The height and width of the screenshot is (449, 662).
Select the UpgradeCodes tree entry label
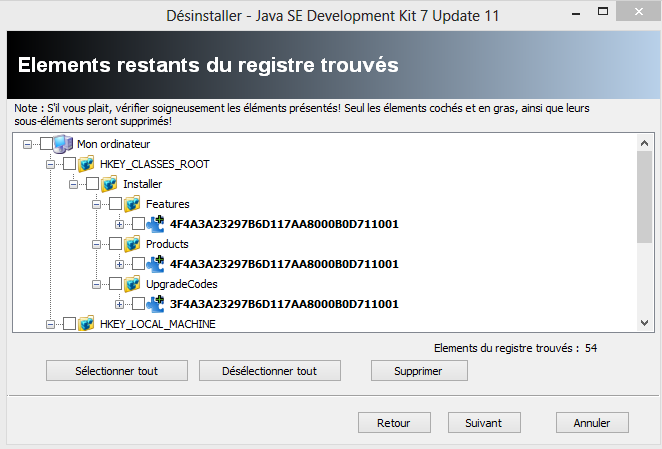(x=182, y=284)
